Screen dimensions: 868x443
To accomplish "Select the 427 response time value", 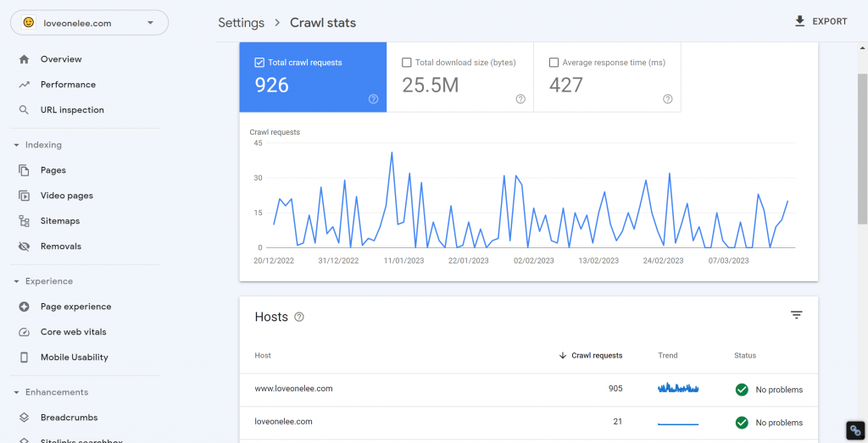I will 565,86.
